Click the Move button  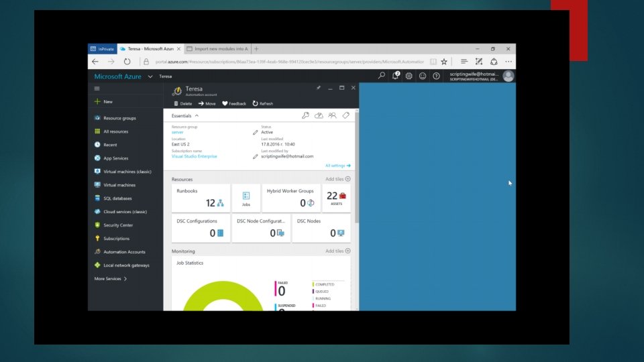[x=207, y=104]
